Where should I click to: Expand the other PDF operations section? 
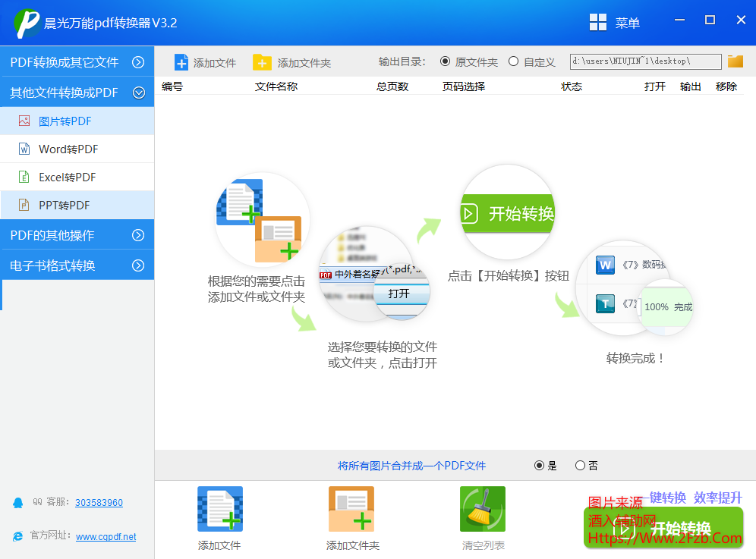coord(138,235)
